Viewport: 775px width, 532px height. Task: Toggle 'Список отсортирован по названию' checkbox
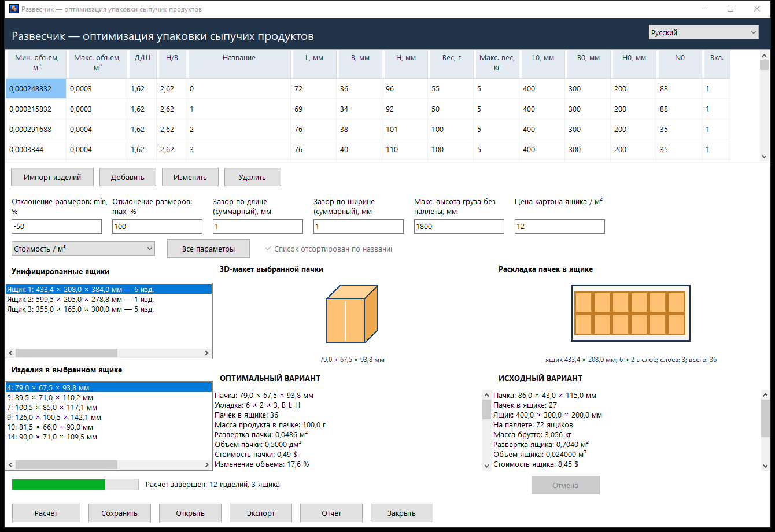coord(268,249)
